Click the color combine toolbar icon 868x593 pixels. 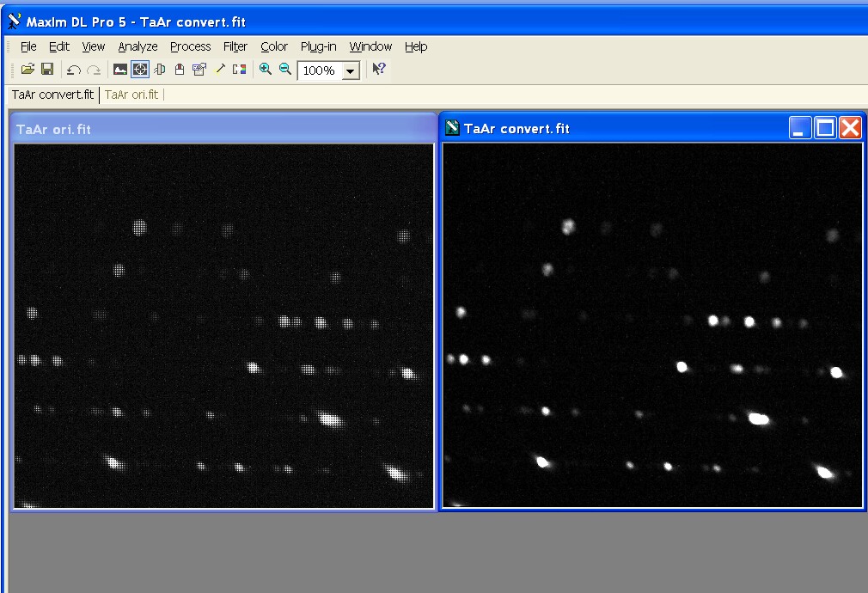[239, 70]
